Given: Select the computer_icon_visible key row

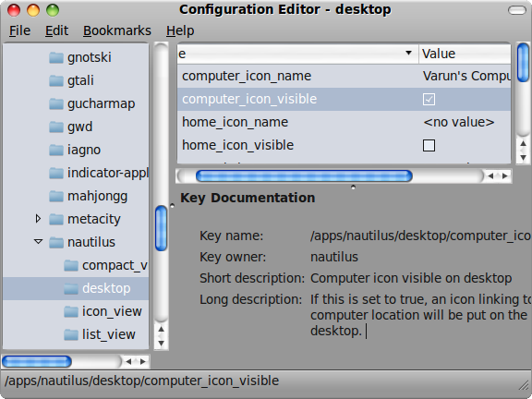Looking at the screenshot, I should [x=344, y=99].
